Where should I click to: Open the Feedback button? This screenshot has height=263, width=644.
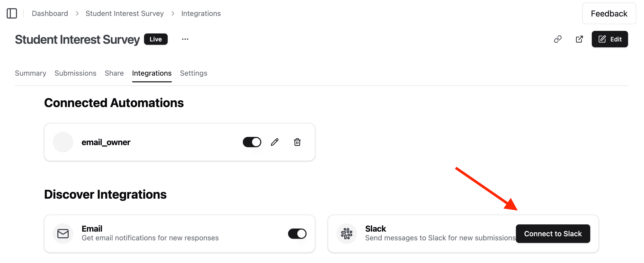click(x=609, y=13)
